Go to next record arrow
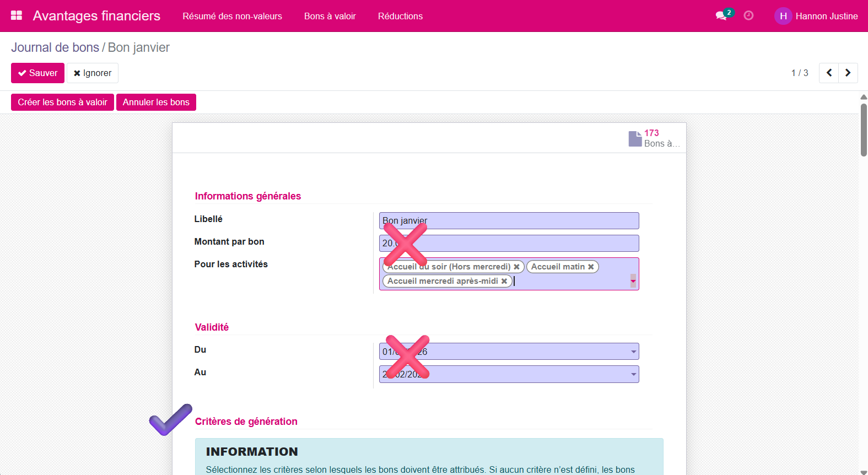This screenshot has height=475, width=868. tap(848, 73)
